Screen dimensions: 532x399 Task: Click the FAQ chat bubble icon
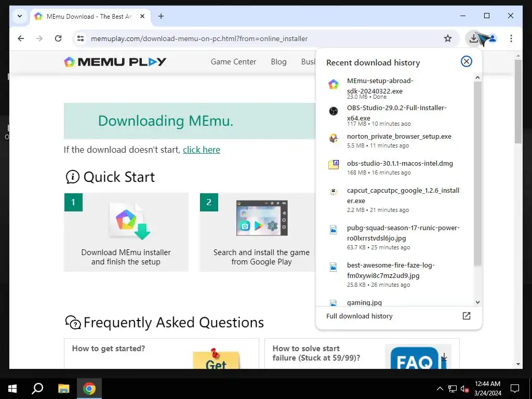tap(73, 322)
